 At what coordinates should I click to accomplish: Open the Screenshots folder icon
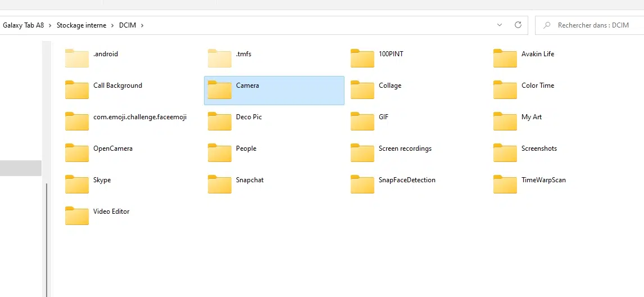point(505,152)
